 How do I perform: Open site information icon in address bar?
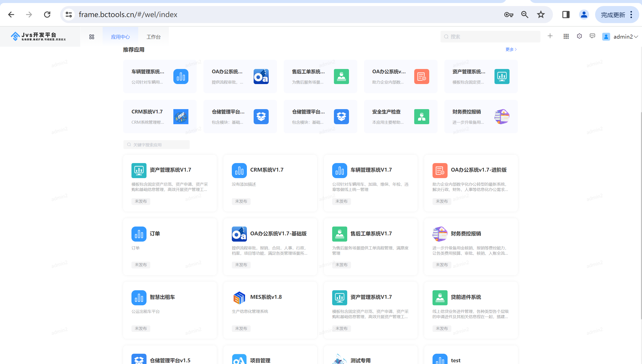click(x=69, y=15)
